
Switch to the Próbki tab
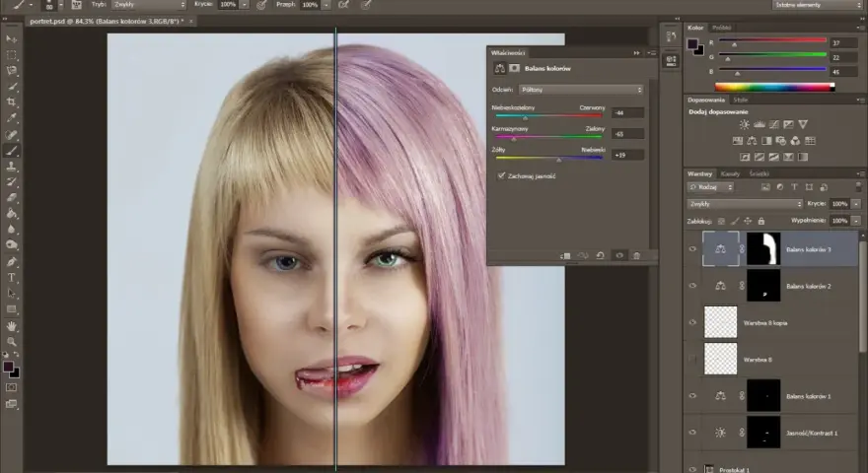(x=722, y=28)
